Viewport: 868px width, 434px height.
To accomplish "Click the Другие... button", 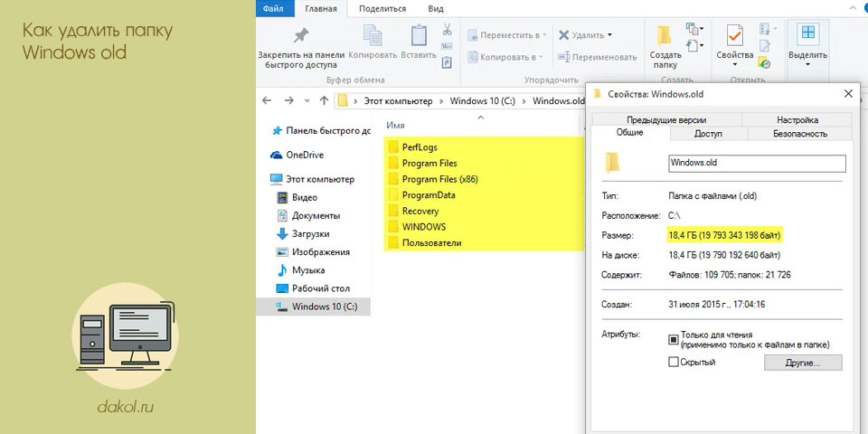I will click(x=803, y=363).
